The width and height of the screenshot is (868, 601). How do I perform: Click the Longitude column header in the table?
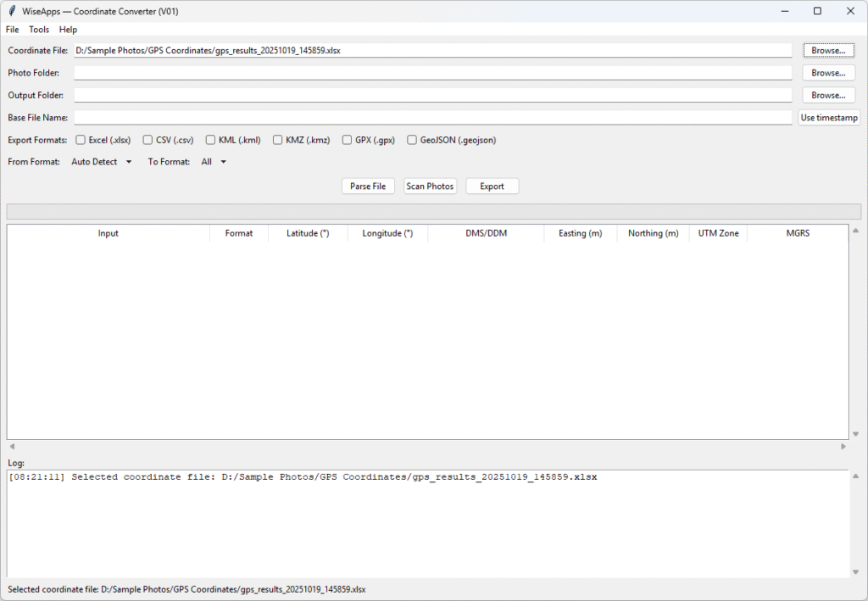[387, 233]
